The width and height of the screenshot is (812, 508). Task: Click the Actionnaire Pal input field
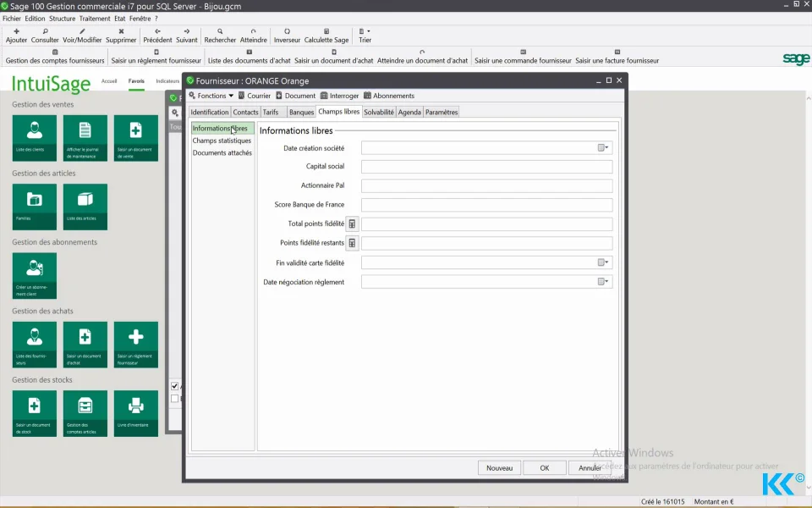(x=487, y=185)
